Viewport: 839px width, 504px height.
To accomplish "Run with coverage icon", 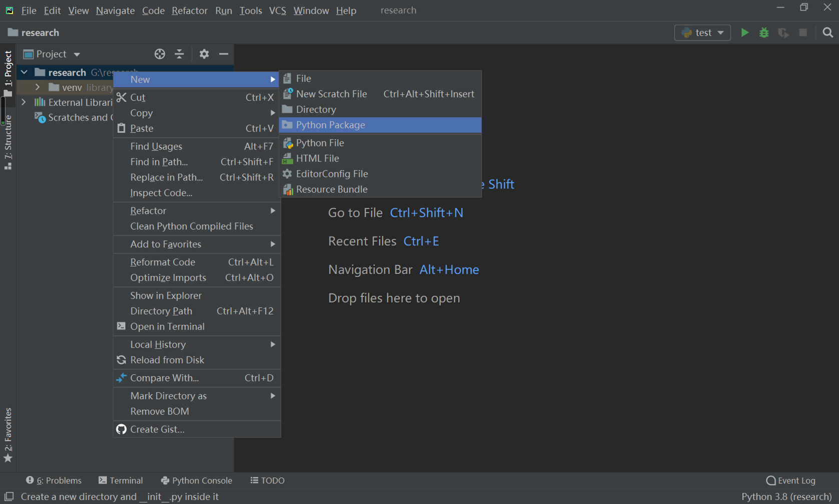I will tap(783, 32).
